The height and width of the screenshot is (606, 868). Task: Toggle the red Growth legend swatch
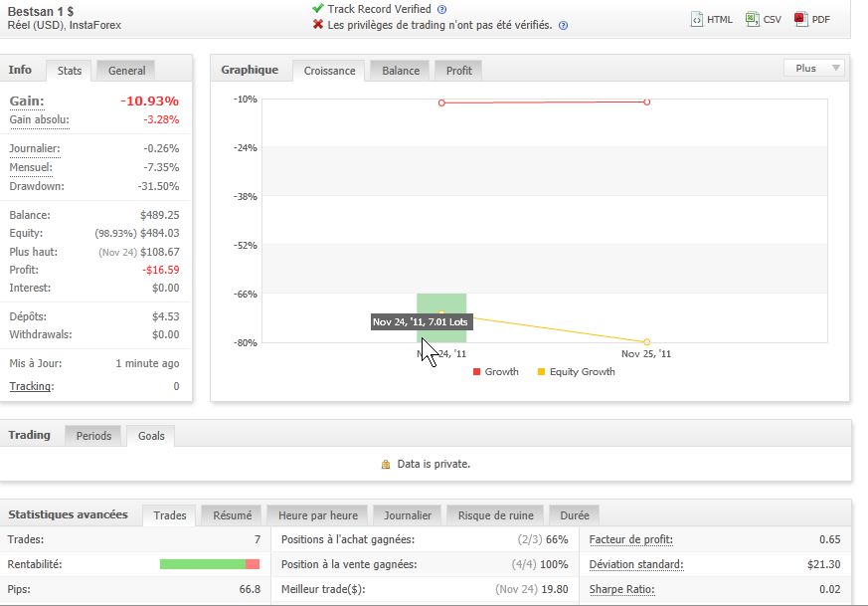[476, 372]
